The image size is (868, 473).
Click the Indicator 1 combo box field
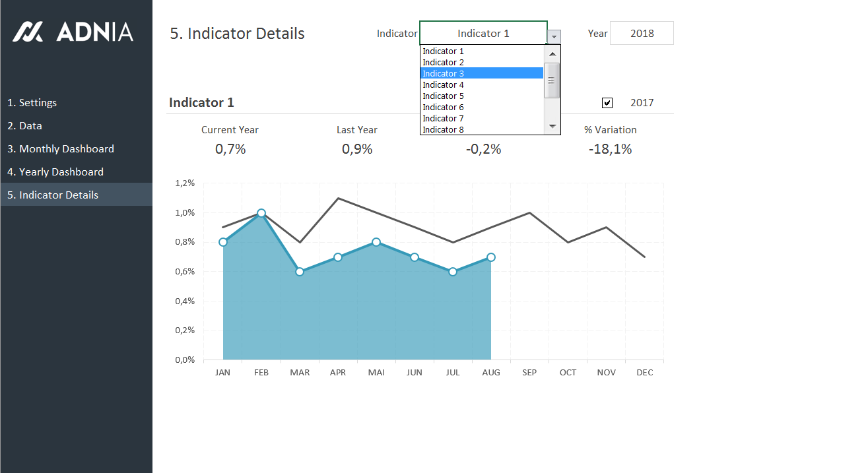pyautogui.click(x=483, y=33)
